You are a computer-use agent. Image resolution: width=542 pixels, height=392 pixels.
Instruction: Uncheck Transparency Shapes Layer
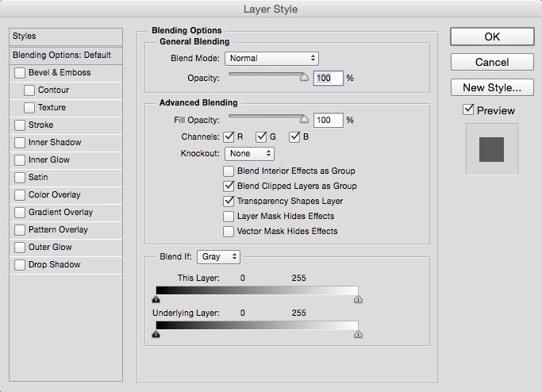[228, 202]
